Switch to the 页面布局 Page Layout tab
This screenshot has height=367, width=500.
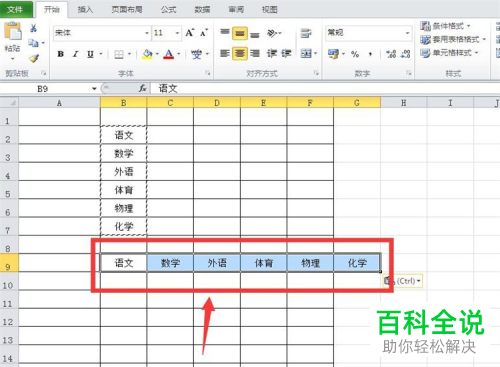coord(127,9)
